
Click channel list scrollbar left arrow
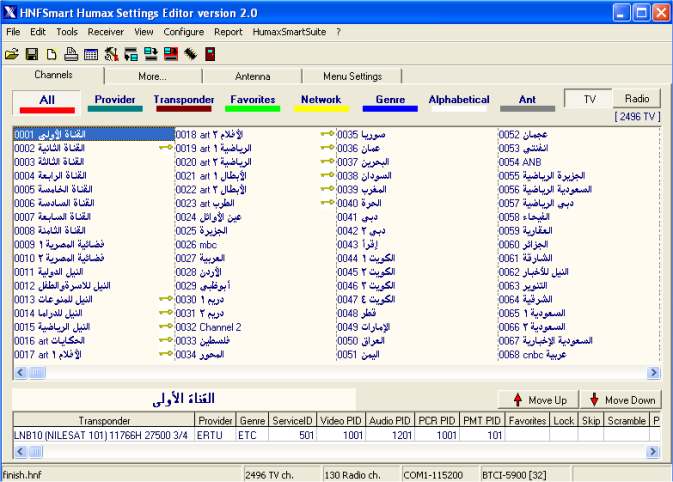(x=20, y=373)
